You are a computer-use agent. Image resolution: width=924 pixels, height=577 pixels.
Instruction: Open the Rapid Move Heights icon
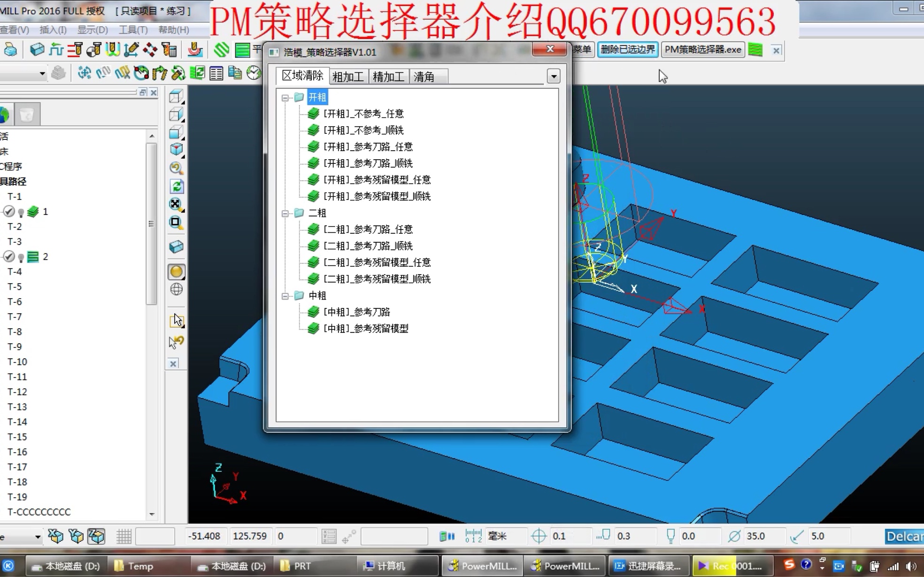[56, 49]
